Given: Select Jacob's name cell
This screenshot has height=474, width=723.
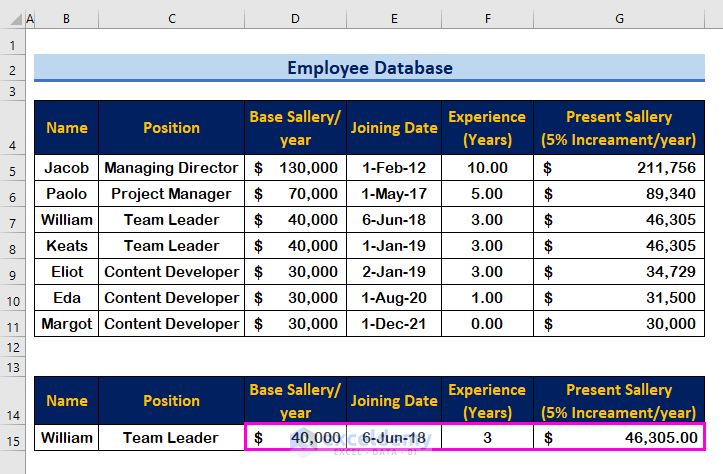Looking at the screenshot, I should 66,168.
